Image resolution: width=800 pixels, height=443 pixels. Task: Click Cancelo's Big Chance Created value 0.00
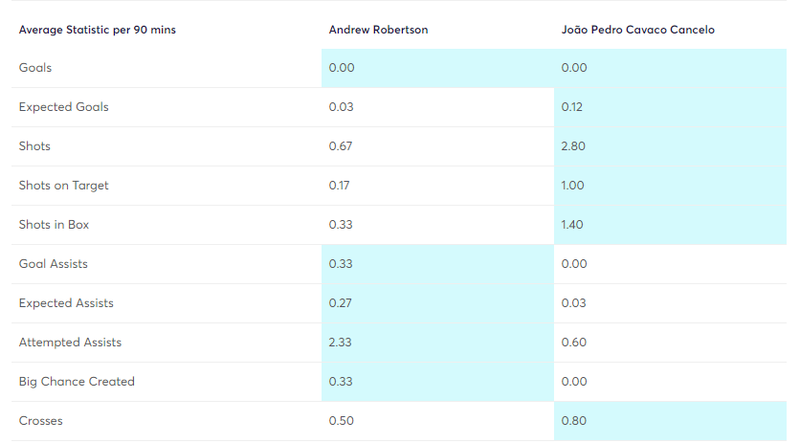pos(574,382)
